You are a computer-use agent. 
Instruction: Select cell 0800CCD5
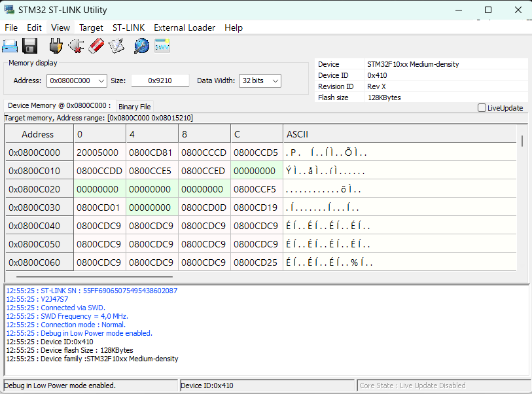click(257, 152)
